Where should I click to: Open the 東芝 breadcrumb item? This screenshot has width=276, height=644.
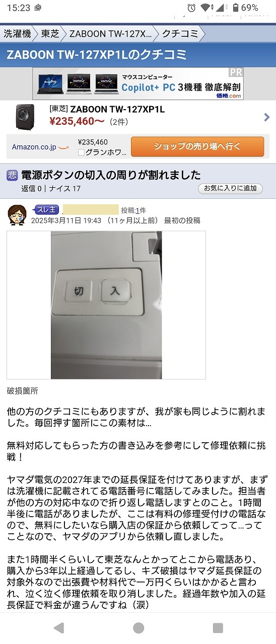pyautogui.click(x=50, y=34)
